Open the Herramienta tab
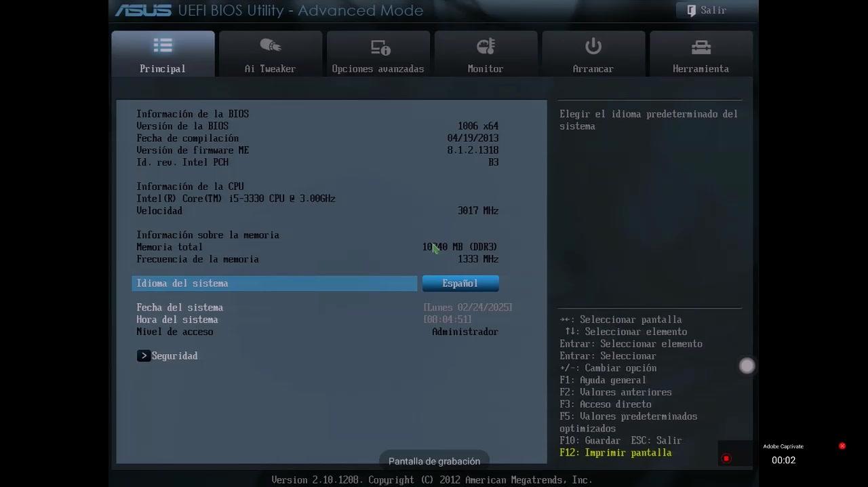This screenshot has width=868, height=487. click(x=701, y=54)
